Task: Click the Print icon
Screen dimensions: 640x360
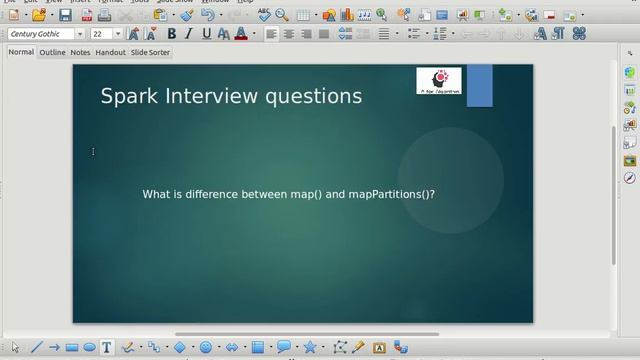Action: [x=104, y=15]
